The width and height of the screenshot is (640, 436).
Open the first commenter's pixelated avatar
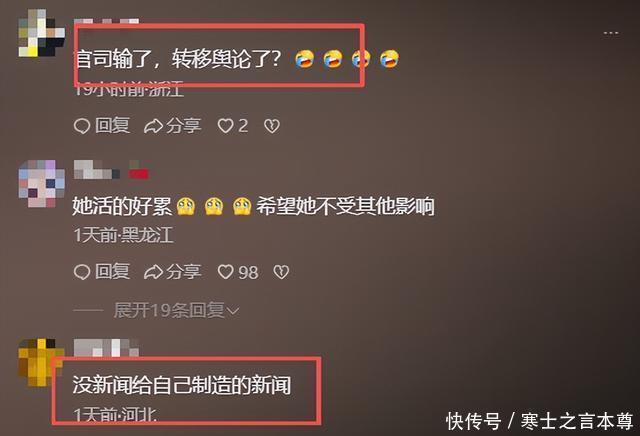41,32
